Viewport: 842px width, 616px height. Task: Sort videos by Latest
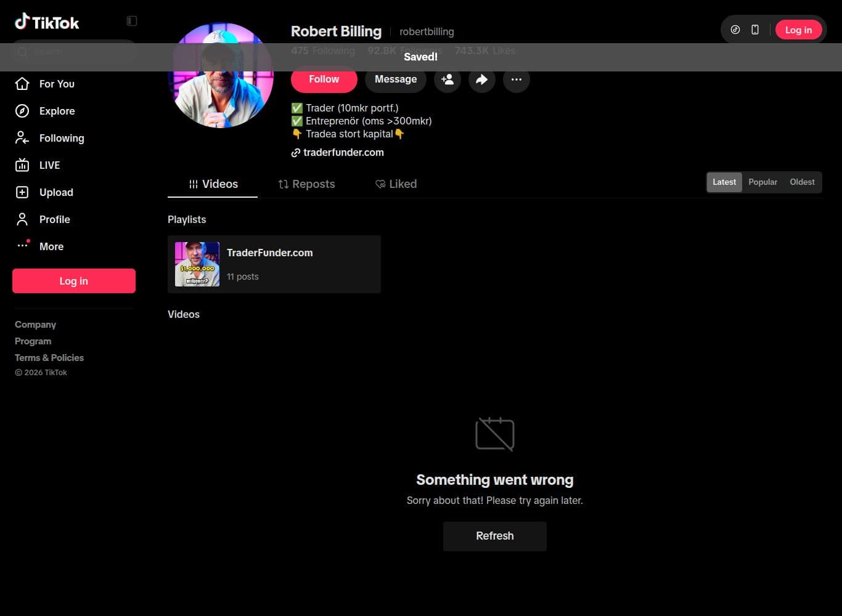(724, 182)
